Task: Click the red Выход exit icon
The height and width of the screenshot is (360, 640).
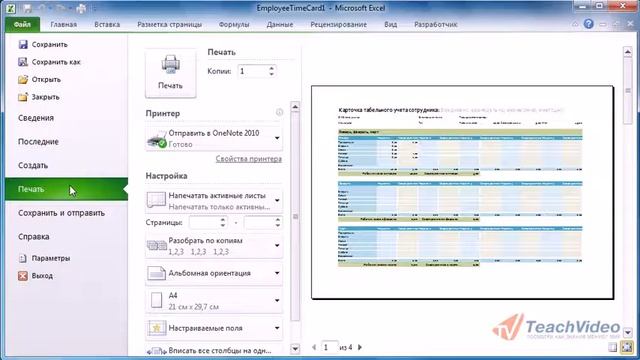Action: [23, 276]
